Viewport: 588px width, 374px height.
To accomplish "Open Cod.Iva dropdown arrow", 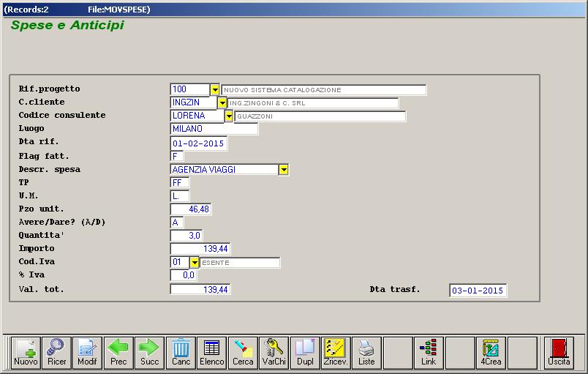I will pos(195,262).
